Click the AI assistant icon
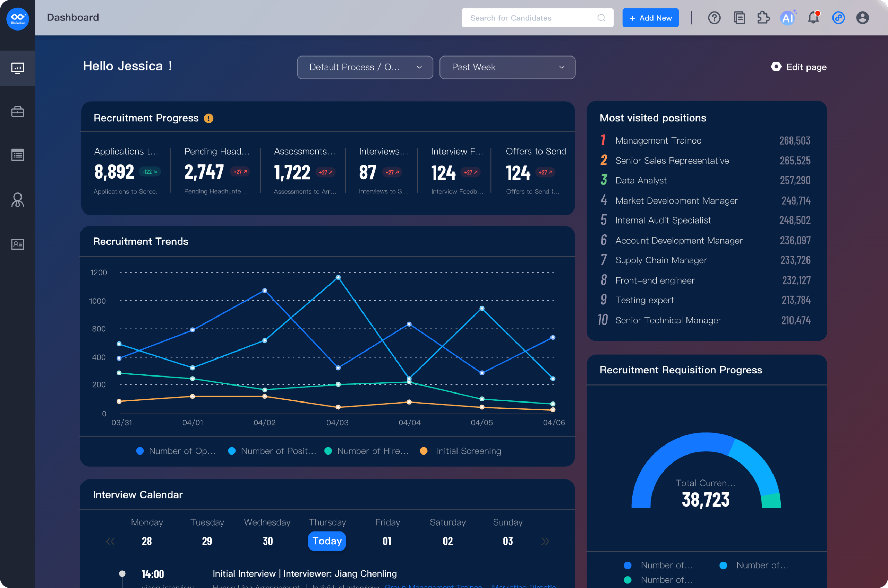This screenshot has width=888, height=588. pyautogui.click(x=787, y=18)
